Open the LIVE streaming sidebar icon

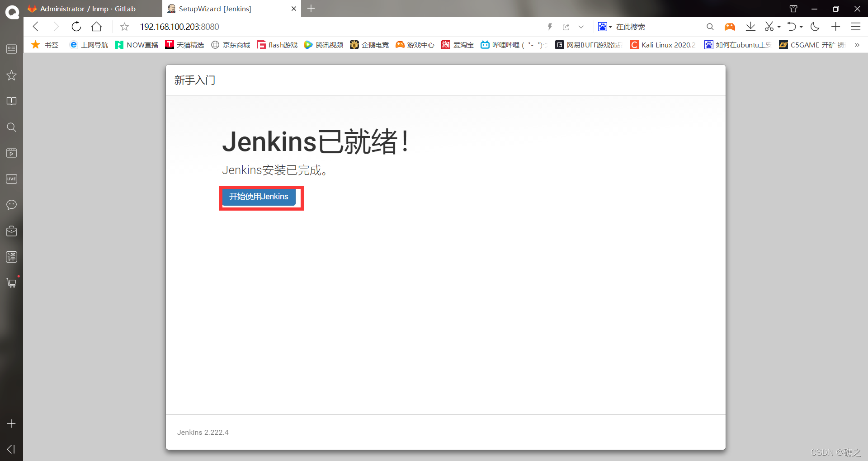(12, 179)
